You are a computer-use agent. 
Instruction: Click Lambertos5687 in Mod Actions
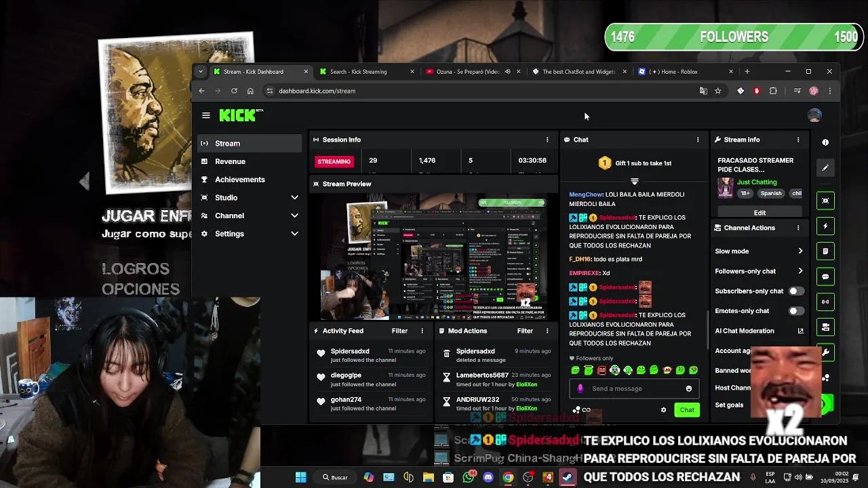(x=482, y=375)
